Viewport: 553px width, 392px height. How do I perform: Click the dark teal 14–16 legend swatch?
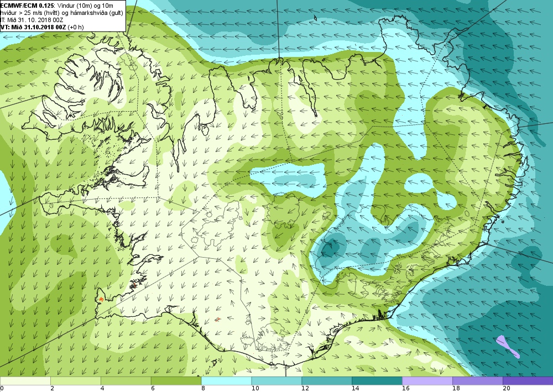tap(377, 381)
